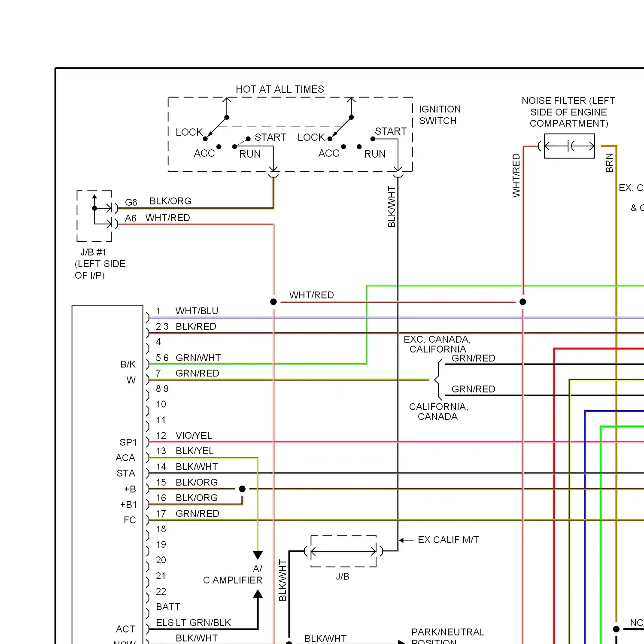Click the junction dot on the BRN wire bottom

click(x=616, y=629)
